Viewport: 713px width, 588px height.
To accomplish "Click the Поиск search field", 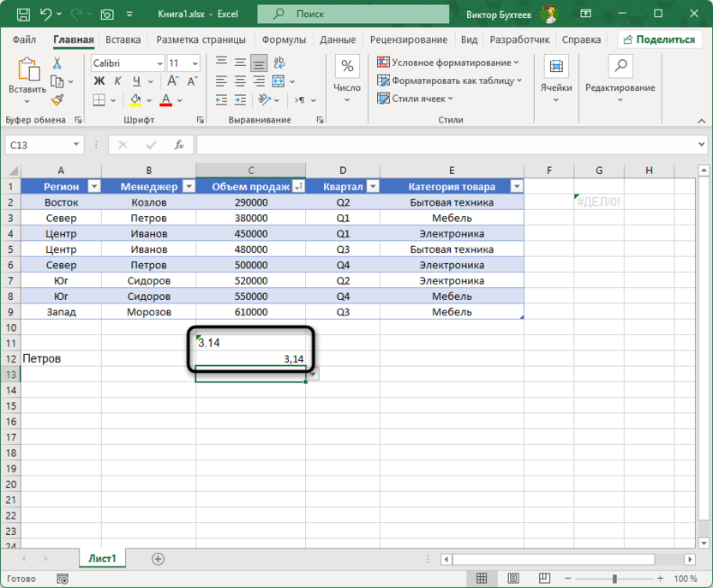I will click(356, 15).
